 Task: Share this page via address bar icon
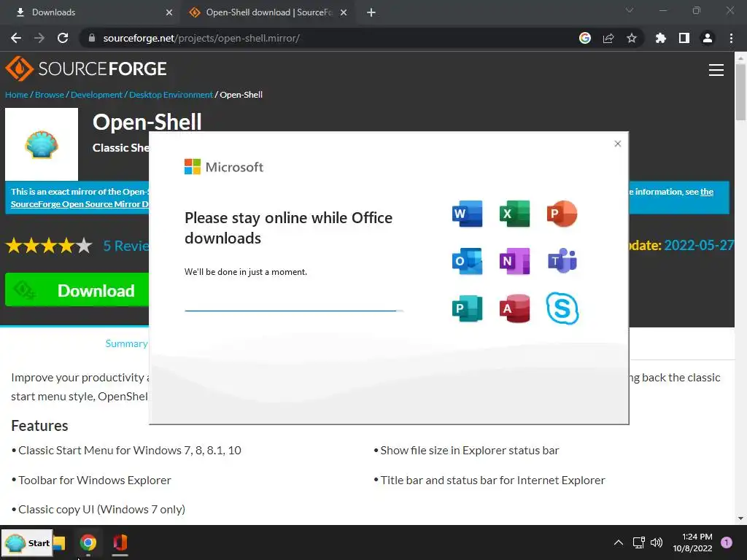coord(608,38)
